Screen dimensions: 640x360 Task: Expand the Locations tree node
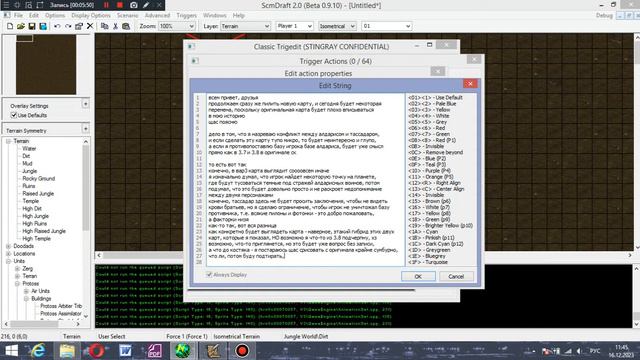8,253
